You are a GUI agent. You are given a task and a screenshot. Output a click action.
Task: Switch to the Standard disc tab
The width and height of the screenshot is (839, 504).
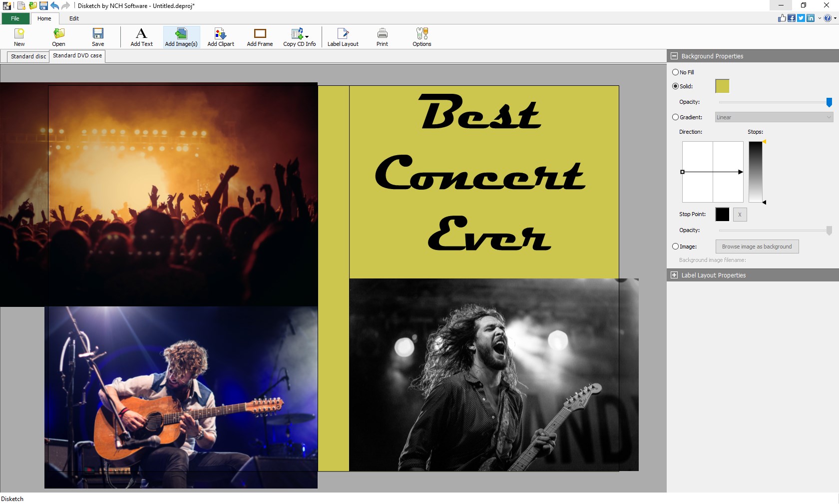pyautogui.click(x=27, y=56)
